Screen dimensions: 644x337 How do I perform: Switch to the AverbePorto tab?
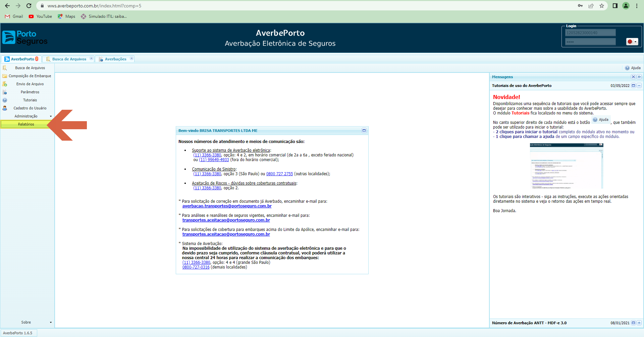[21, 59]
